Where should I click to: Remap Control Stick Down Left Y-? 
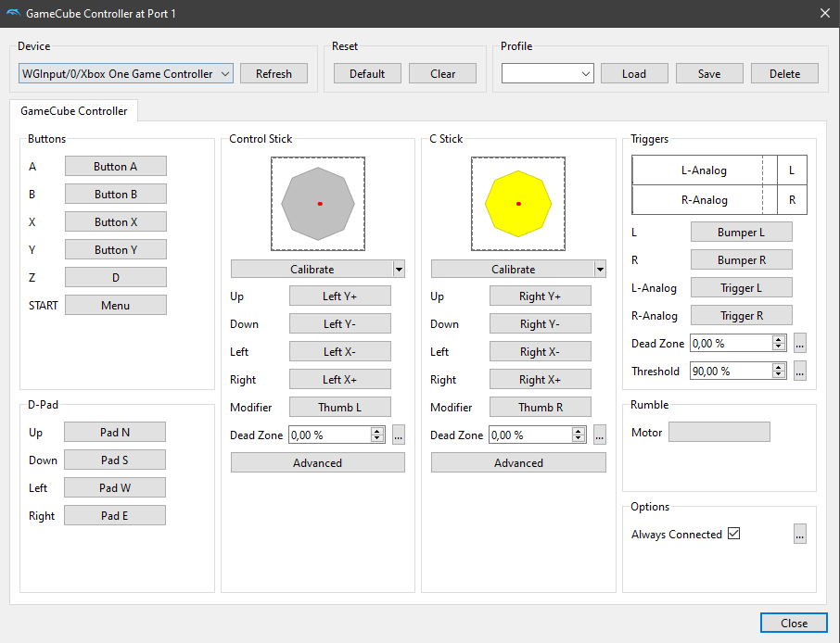point(340,324)
